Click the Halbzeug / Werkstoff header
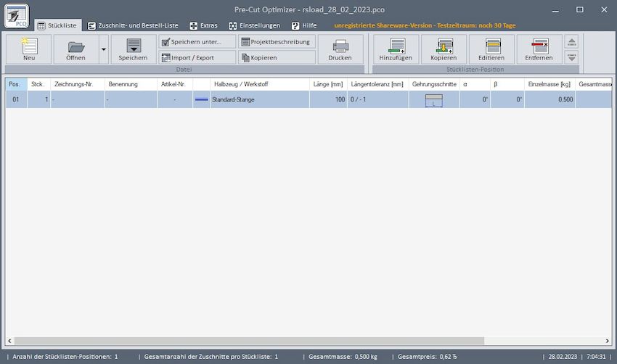This screenshot has width=617, height=364. point(260,84)
